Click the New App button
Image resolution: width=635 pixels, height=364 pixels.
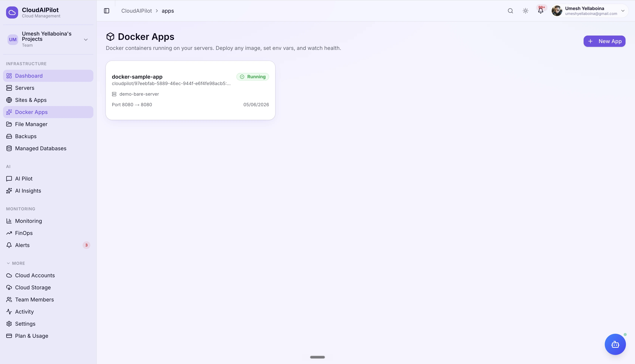604,41
